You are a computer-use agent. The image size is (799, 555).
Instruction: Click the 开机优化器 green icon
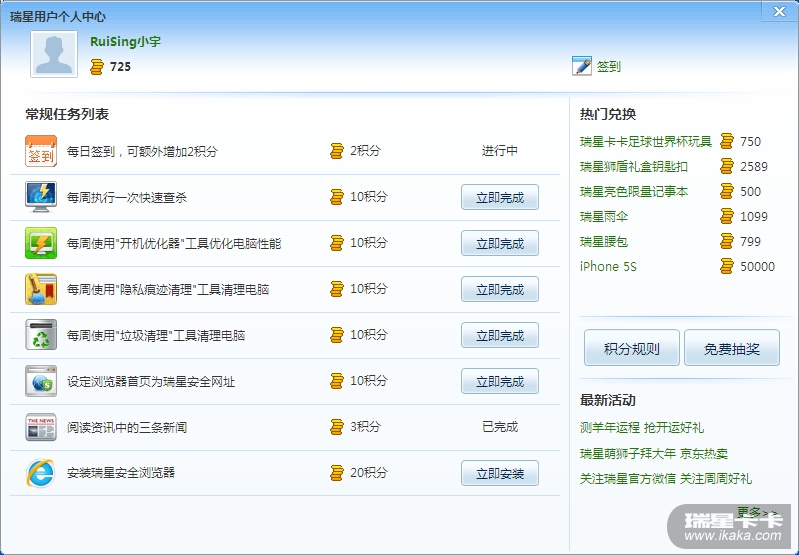pos(41,243)
